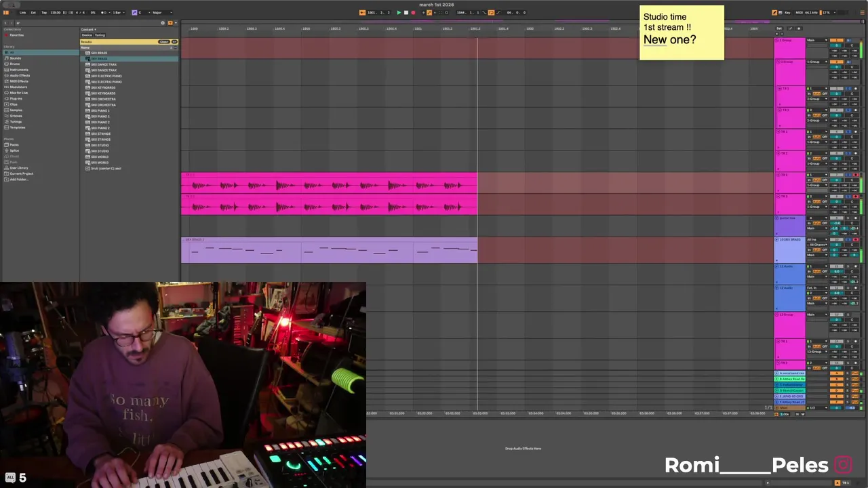The width and height of the screenshot is (868, 488).
Task: Go back in browser history
Action: 5,23
